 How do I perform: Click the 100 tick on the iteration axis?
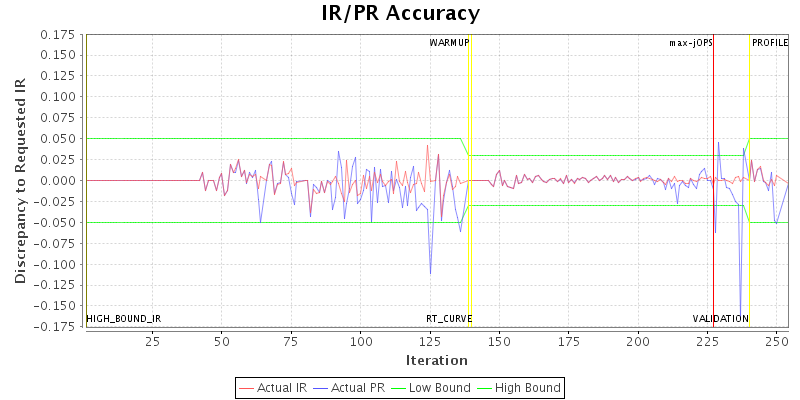click(x=361, y=341)
